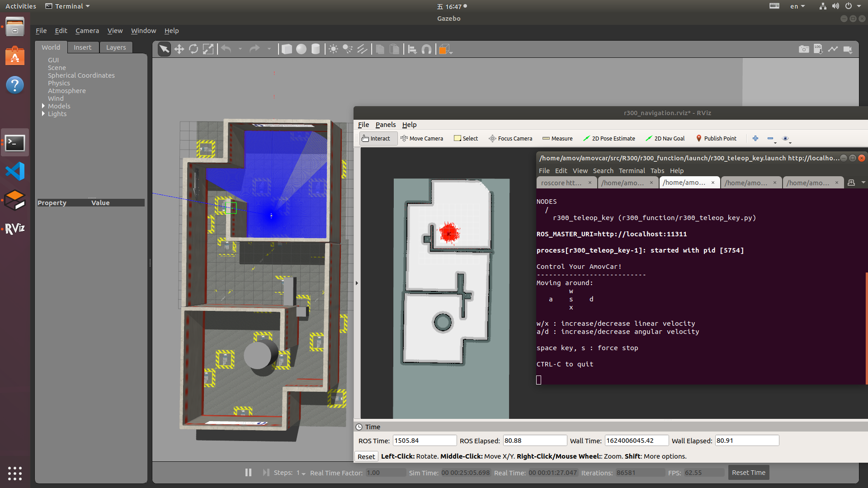
Task: Click the Gazebo video record icon
Action: (848, 49)
